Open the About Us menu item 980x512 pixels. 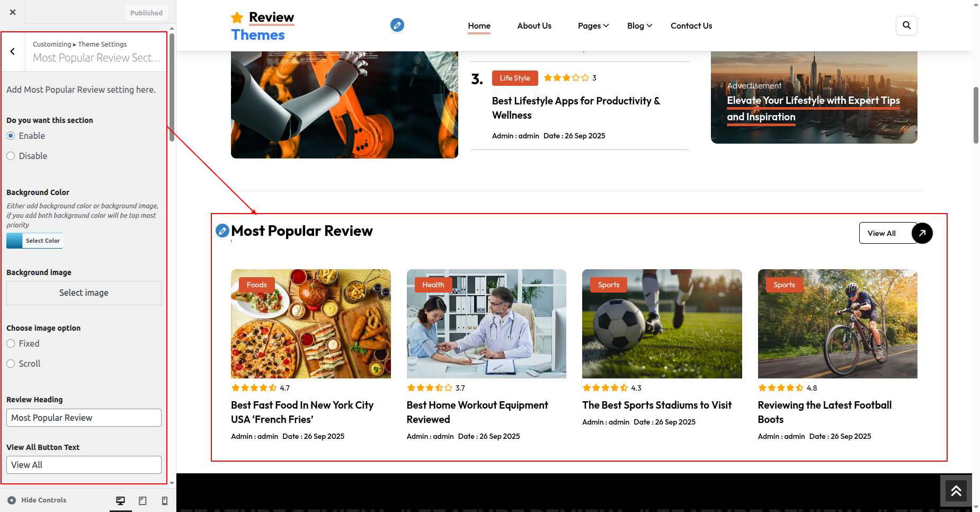pyautogui.click(x=534, y=25)
